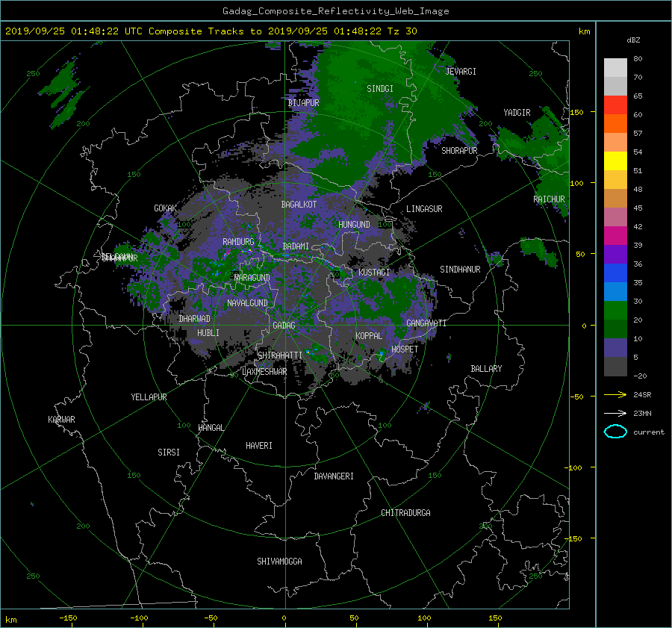Select the magenta 42 dBZ color swatch
Screen dimensions: 672x628
[615, 235]
